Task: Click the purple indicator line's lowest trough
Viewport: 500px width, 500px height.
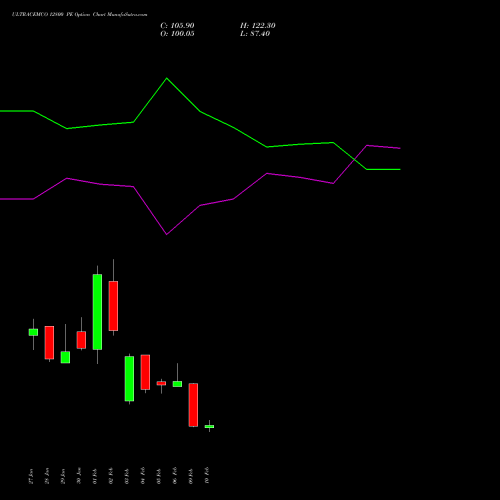Action: [167, 234]
